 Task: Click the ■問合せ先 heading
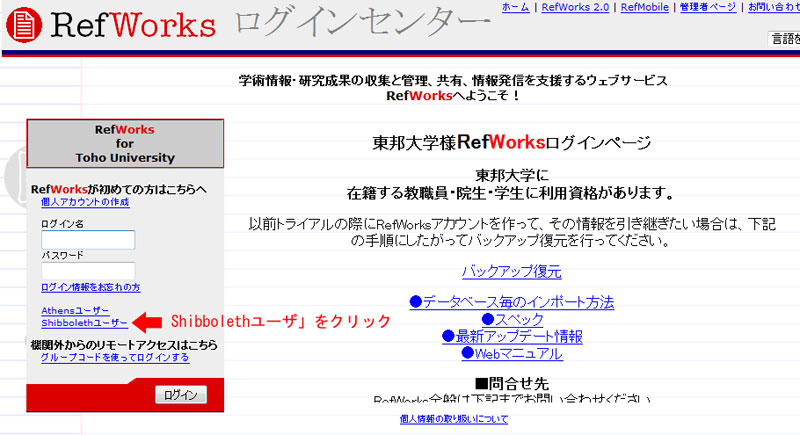pyautogui.click(x=512, y=383)
